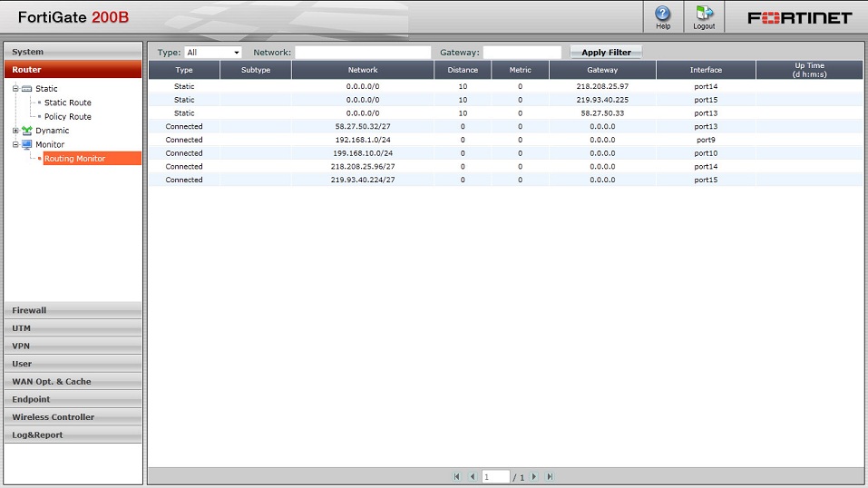Sort by the Type column header
The width and height of the screenshot is (868, 488).
click(x=184, y=70)
